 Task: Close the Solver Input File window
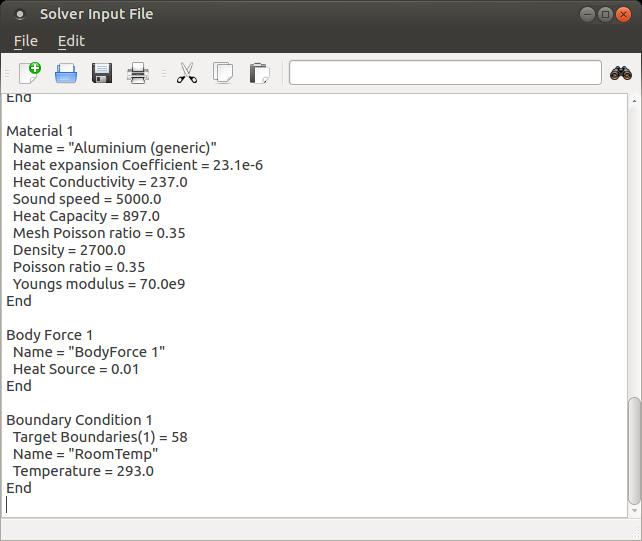pyautogui.click(x=624, y=14)
